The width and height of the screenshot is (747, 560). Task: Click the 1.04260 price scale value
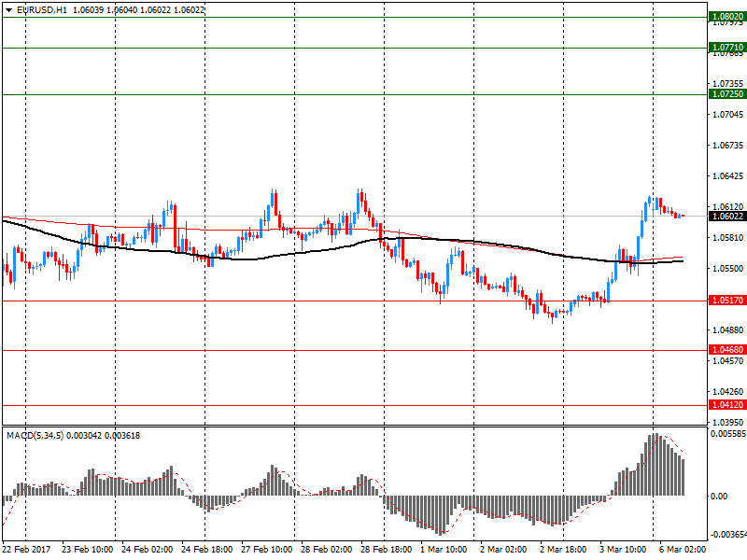727,391
